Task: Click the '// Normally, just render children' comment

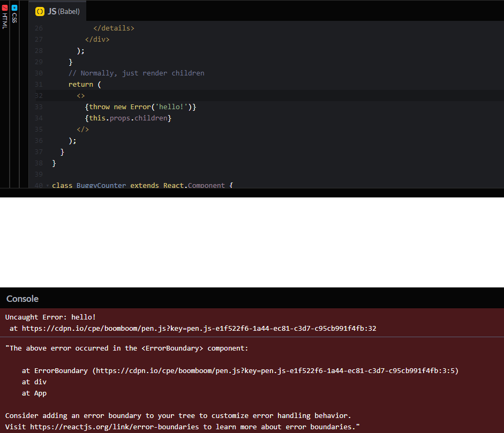Action: 136,73
